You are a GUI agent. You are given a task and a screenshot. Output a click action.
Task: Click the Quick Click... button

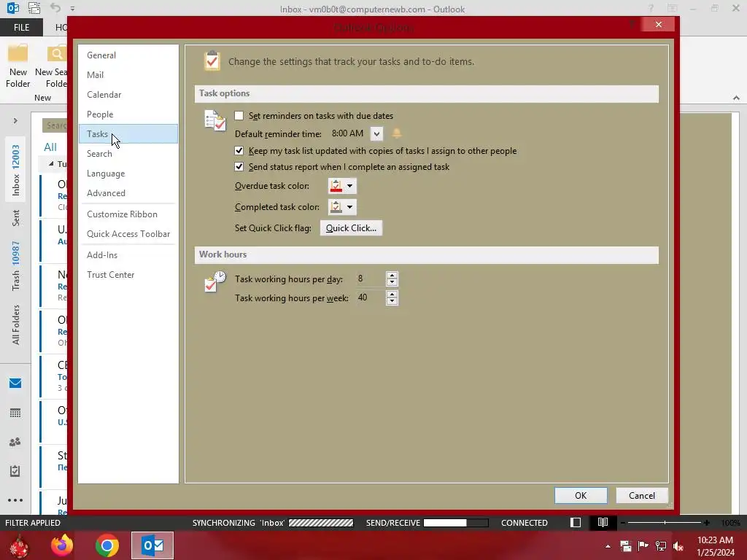coord(351,228)
